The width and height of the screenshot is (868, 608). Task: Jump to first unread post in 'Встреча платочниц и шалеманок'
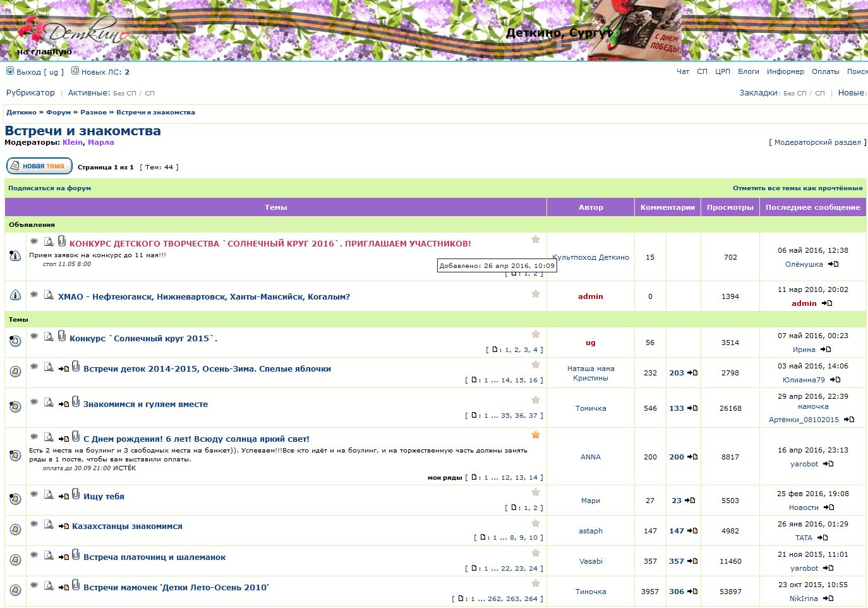pyautogui.click(x=64, y=557)
